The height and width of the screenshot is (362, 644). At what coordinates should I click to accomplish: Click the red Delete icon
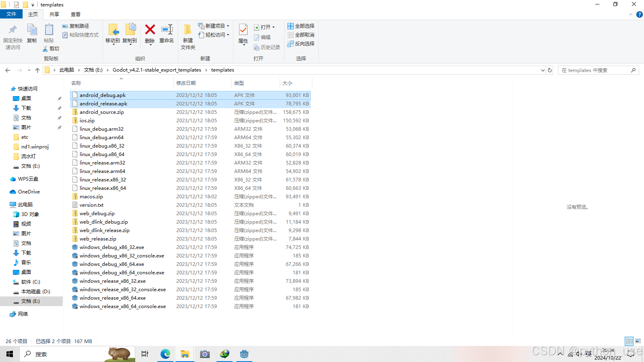tap(150, 29)
